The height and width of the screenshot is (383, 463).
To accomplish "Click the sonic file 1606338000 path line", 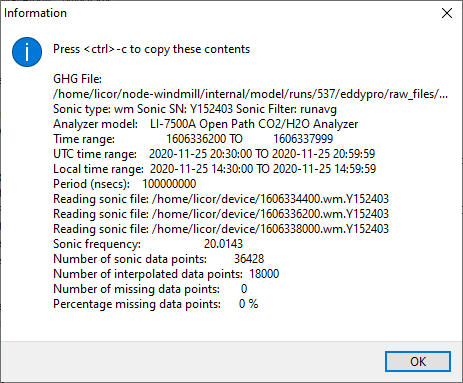I will tap(221, 229).
